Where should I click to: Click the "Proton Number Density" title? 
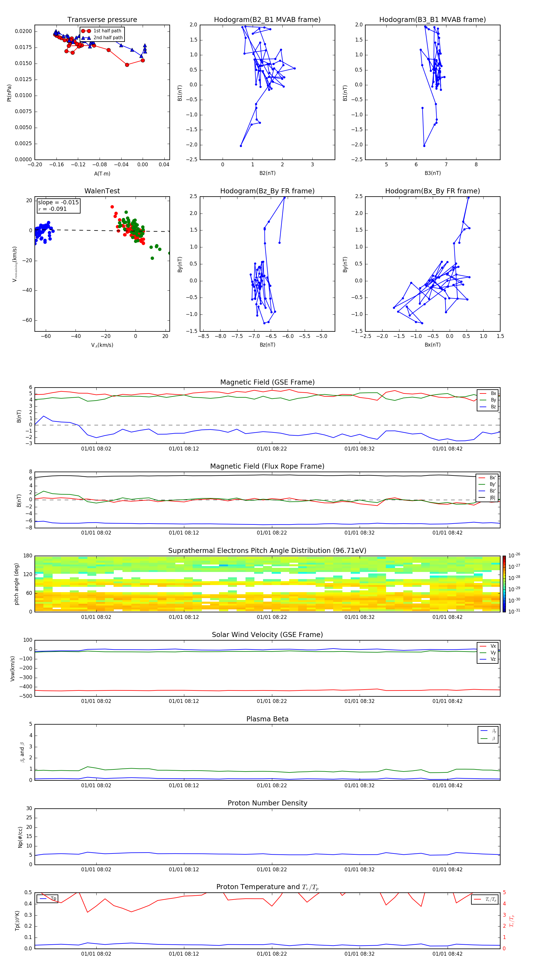coord(267,803)
